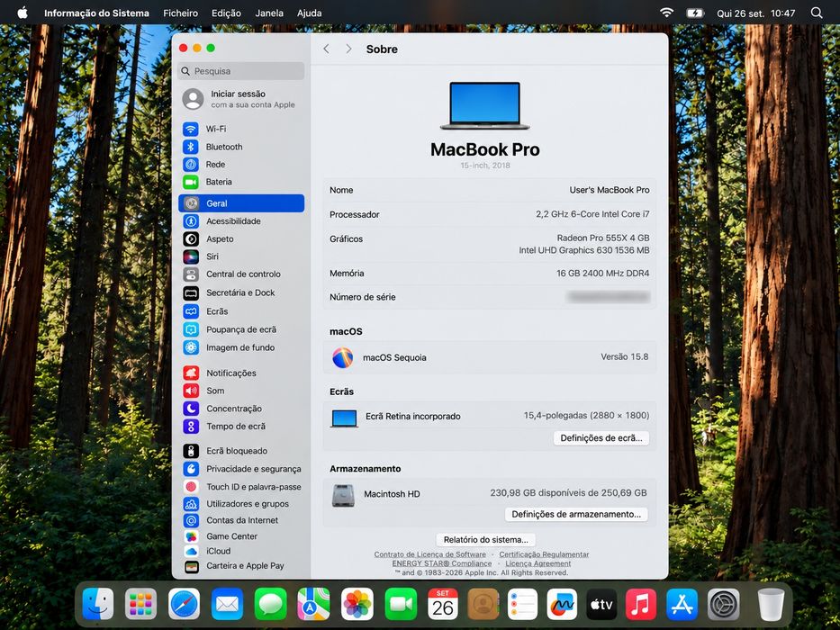Click the Pesquisa search field
The height and width of the screenshot is (630, 840).
(241, 71)
